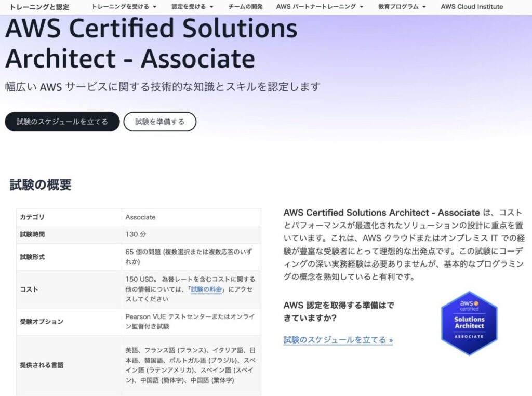Click the コスト row label

pyautogui.click(x=29, y=289)
